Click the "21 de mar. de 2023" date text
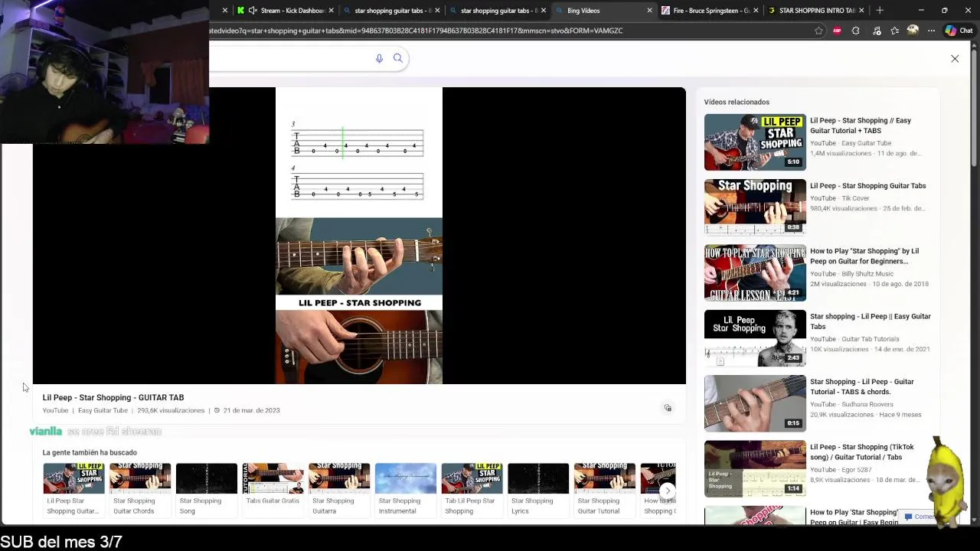Screen dimensions: 980x551 click(251, 410)
